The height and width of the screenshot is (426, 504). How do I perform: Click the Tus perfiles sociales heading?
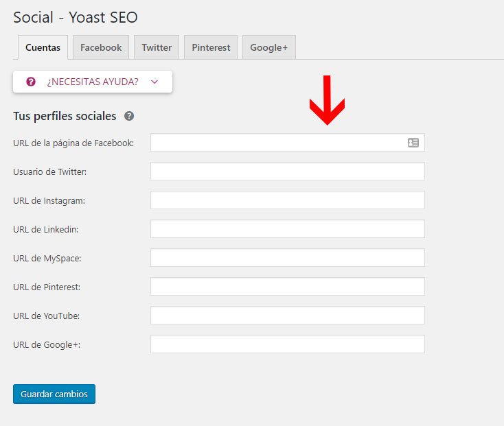pos(65,116)
